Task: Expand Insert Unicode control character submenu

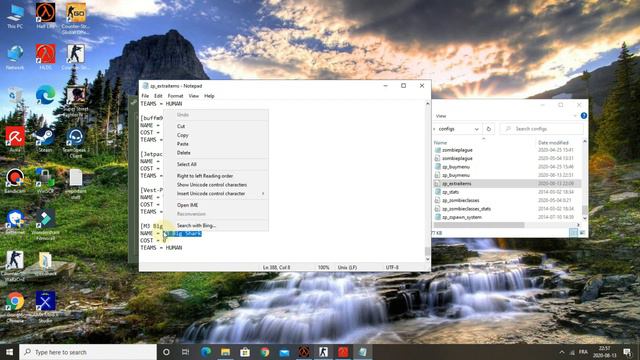Action: click(216, 193)
